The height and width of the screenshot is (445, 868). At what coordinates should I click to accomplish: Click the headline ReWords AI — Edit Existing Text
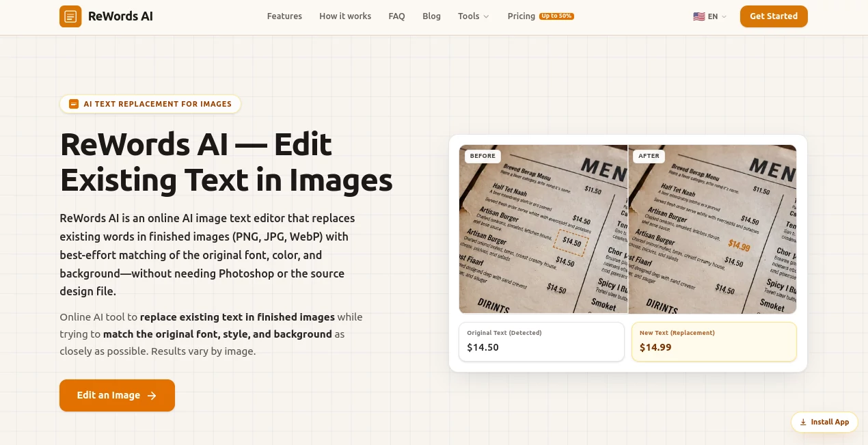pyautogui.click(x=226, y=162)
